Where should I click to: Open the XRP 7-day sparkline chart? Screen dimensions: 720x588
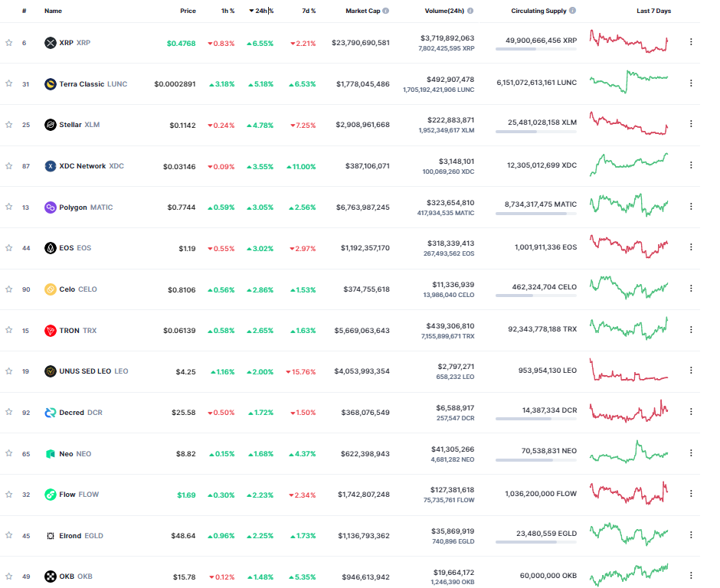(629, 41)
